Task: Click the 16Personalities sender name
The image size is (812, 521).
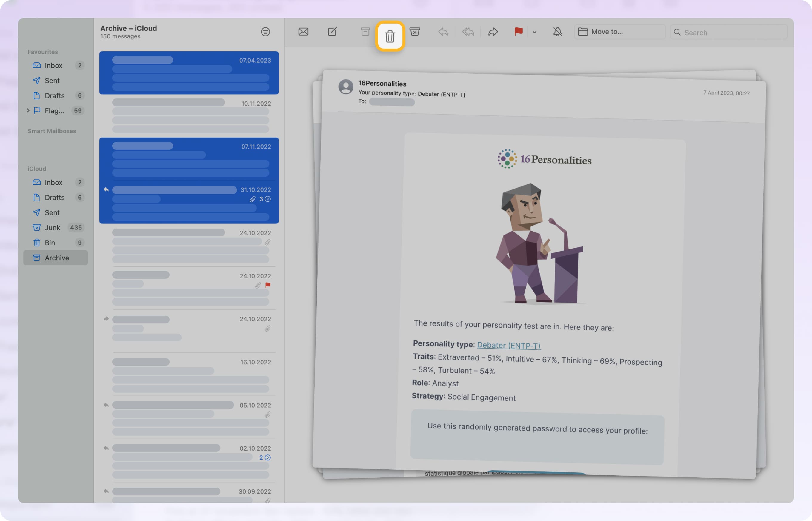Action: click(382, 84)
